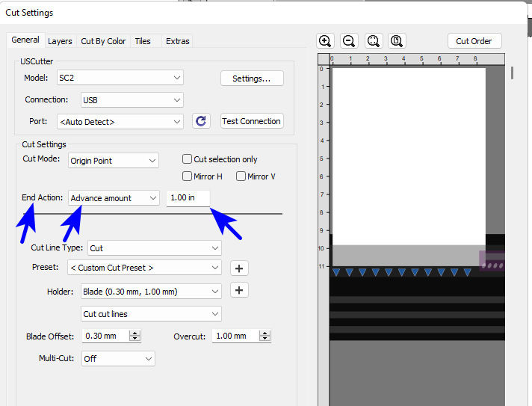Open the Custom Cut Preset dropdown
Image resolution: width=532 pixels, height=406 pixels.
[144, 268]
